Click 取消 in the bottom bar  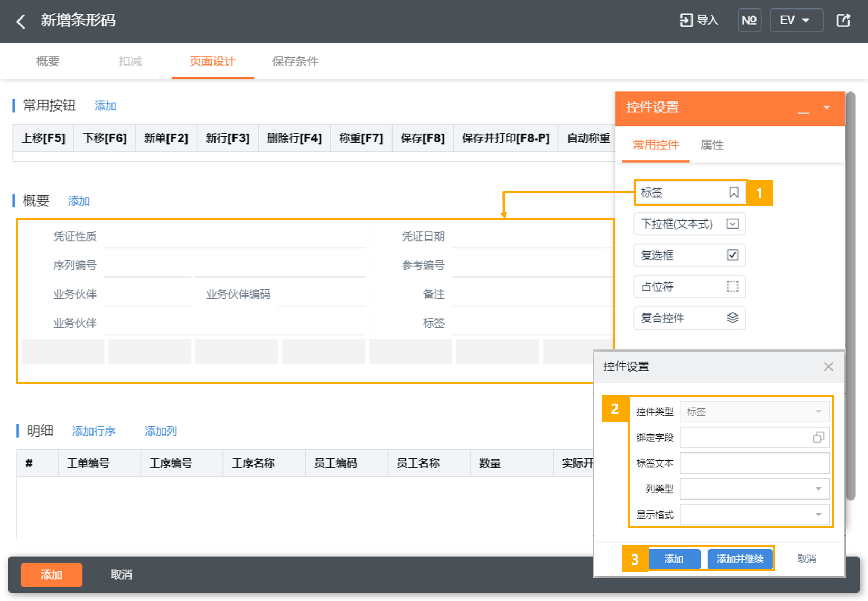coord(122,575)
